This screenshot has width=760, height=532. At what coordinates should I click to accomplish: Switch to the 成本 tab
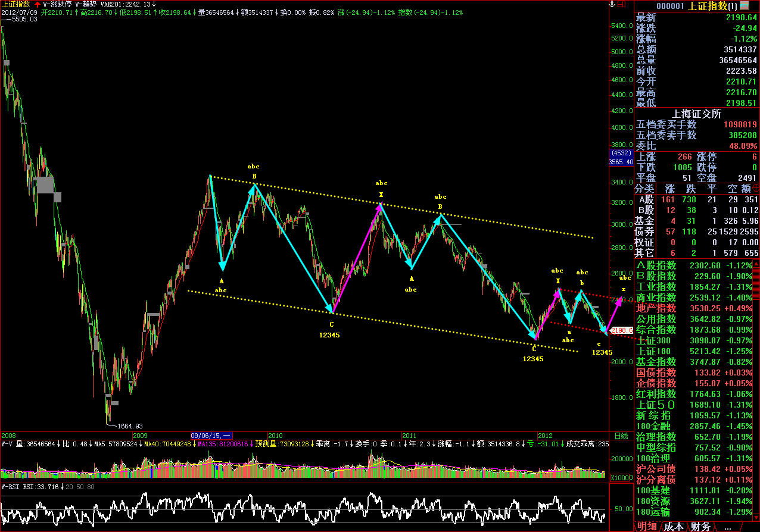pyautogui.click(x=674, y=527)
